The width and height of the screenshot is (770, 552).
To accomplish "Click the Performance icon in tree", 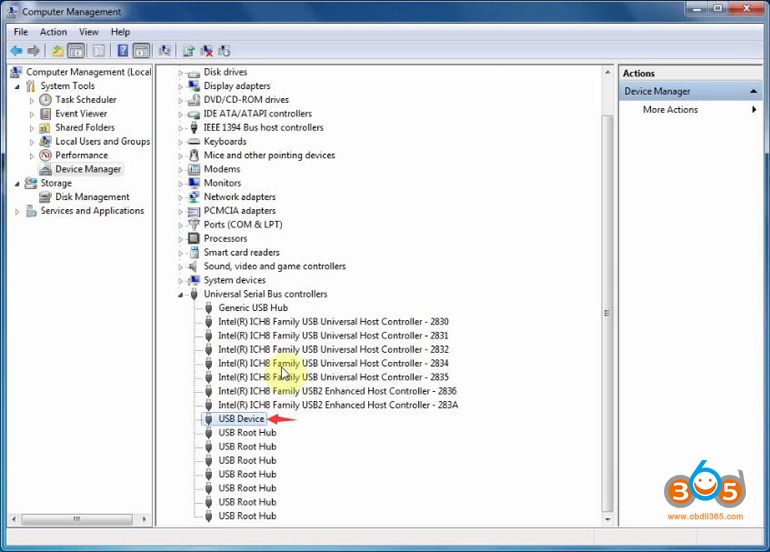I will [x=45, y=155].
